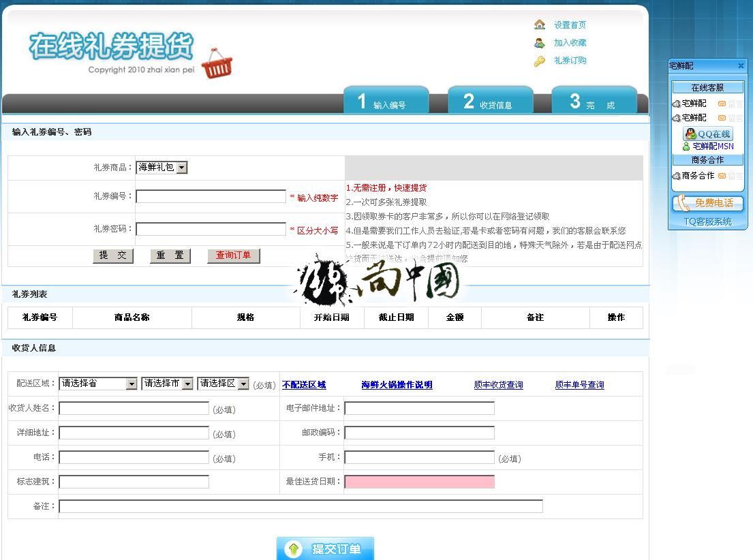Click the 规格 column header
The height and width of the screenshot is (560, 753).
click(x=246, y=317)
